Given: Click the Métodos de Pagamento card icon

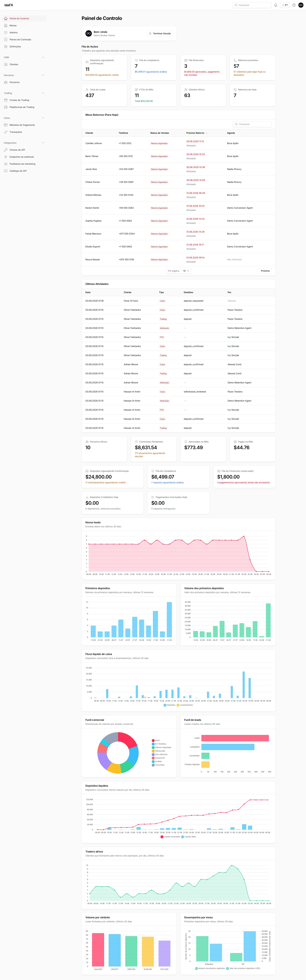Looking at the screenshot, I should [6, 125].
